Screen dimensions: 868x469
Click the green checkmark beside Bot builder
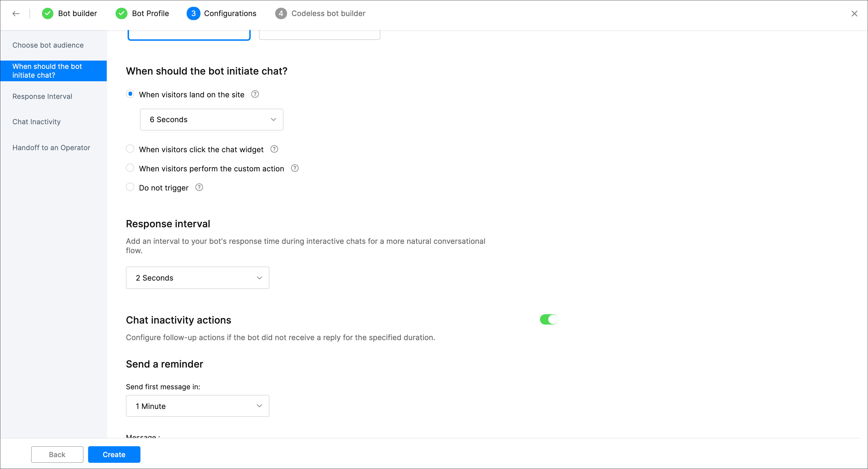[x=47, y=13]
